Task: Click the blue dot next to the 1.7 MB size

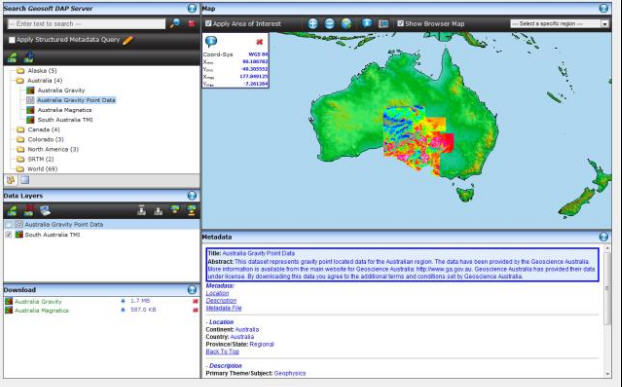Action: tap(123, 301)
